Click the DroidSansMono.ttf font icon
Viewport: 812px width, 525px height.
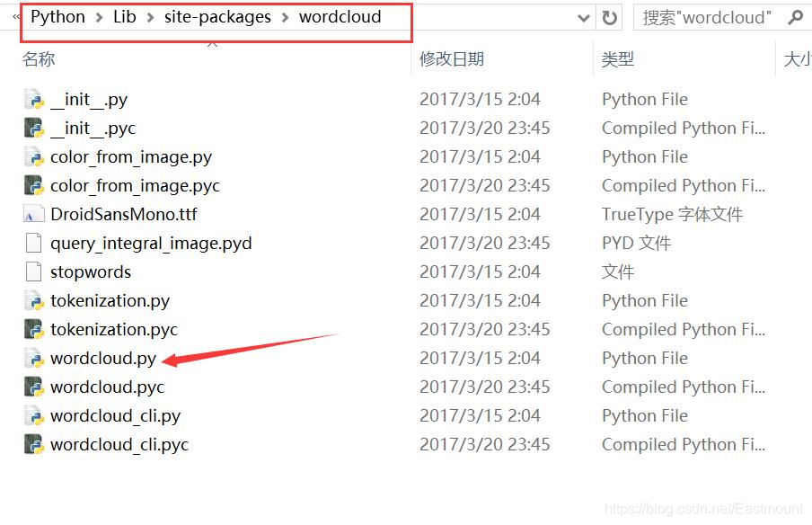33,214
